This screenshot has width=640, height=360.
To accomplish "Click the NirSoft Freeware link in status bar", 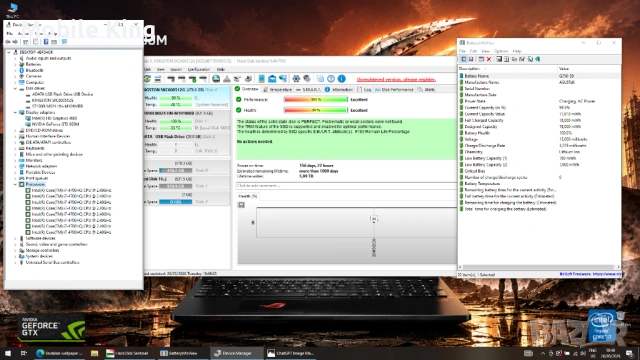I will click(590, 274).
